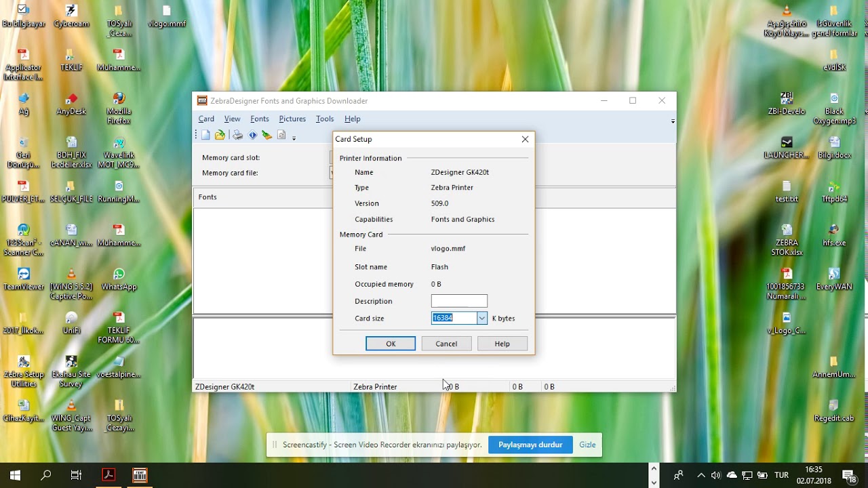Click the ZebraDesigner Downloader taskbar icon

click(140, 475)
